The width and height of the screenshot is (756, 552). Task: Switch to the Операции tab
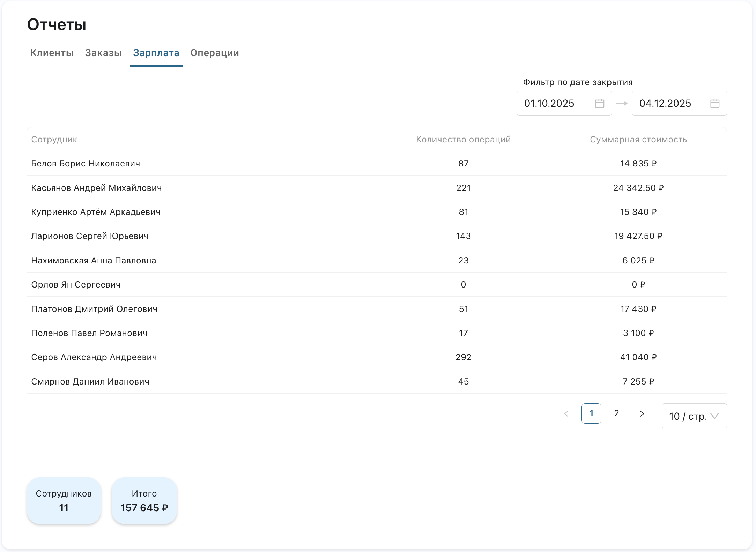pos(215,53)
